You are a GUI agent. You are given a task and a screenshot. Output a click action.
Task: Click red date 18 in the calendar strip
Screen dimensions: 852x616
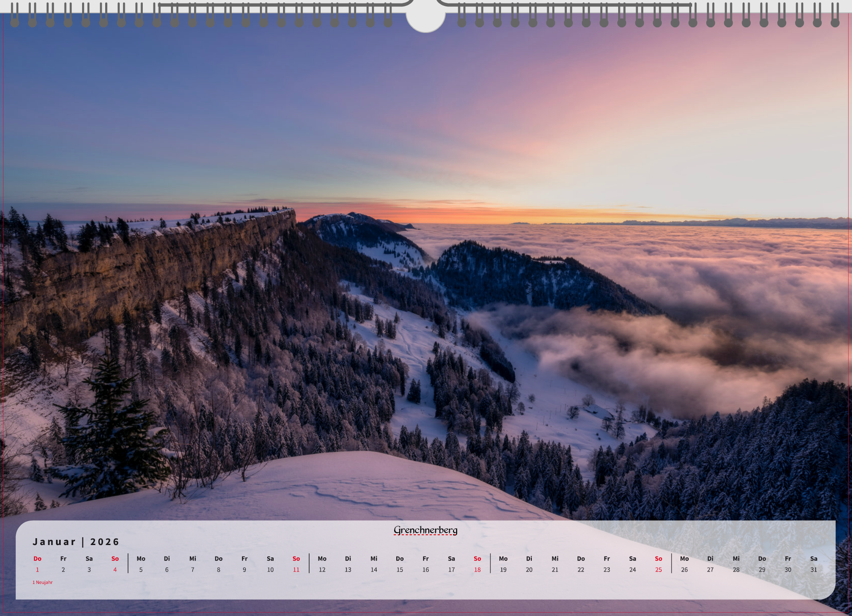pos(478,570)
